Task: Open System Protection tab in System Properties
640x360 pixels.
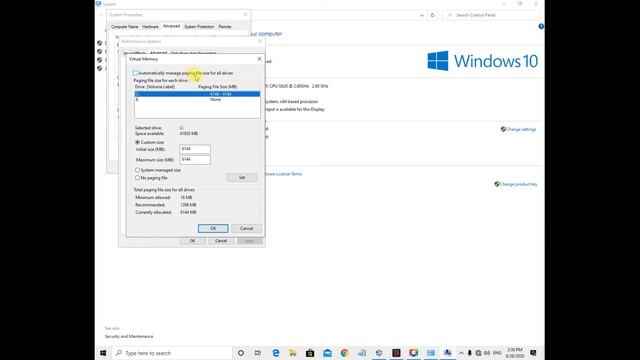Action: coord(199,27)
